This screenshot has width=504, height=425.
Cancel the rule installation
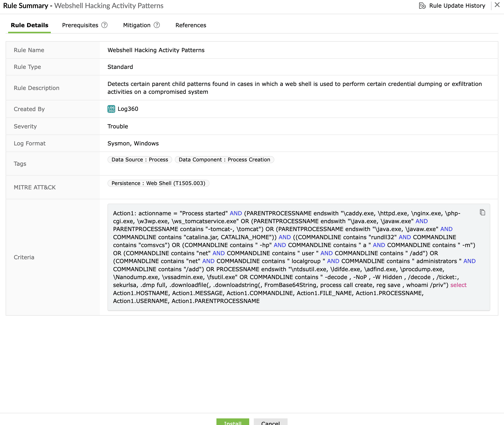[270, 422]
